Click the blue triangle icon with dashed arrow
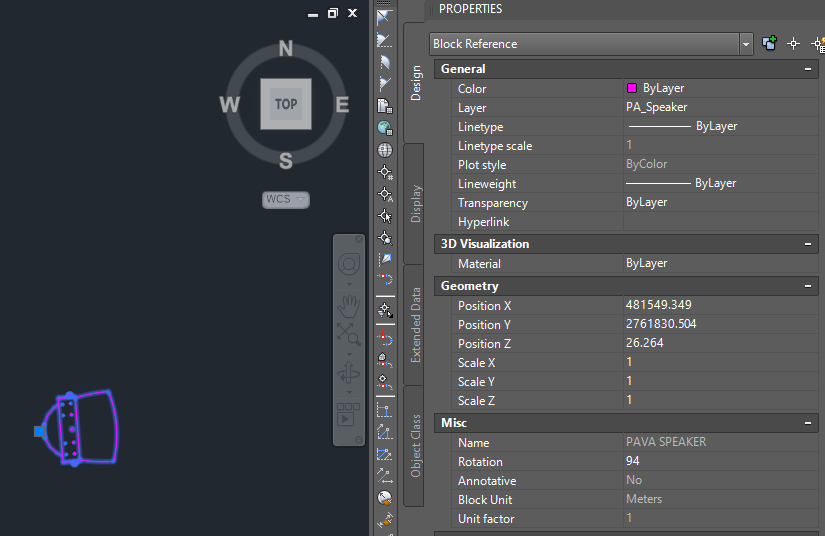825x536 pixels. 385,432
